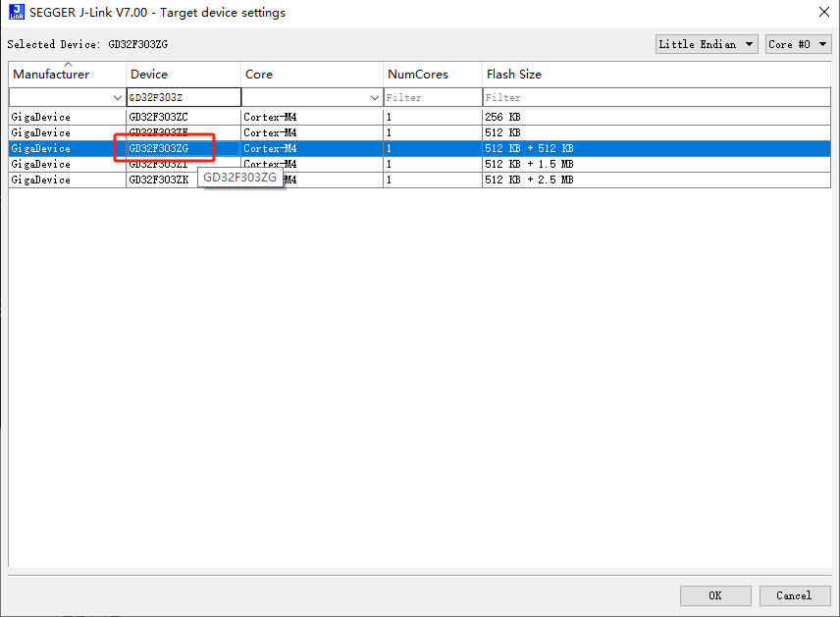Click the 512 KB + 2.5 MB cell

point(656,180)
